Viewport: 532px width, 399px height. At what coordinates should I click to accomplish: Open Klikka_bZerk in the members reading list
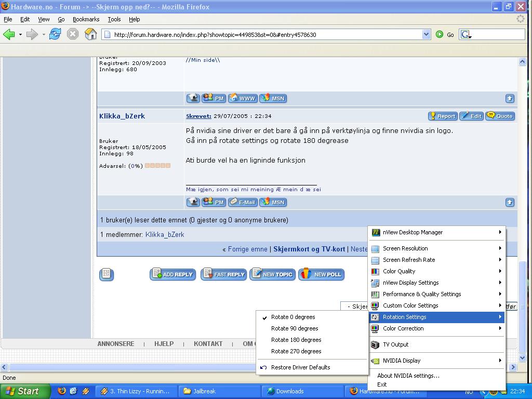(x=165, y=234)
